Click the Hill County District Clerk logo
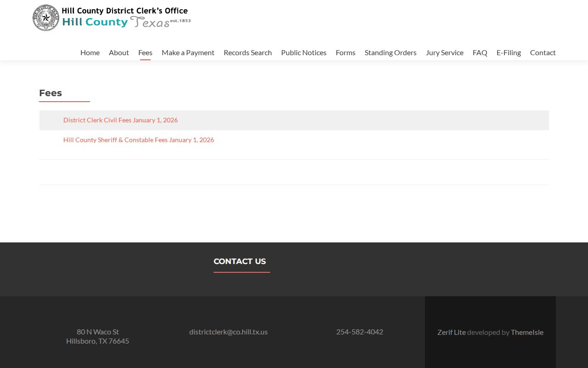 pyautogui.click(x=112, y=18)
